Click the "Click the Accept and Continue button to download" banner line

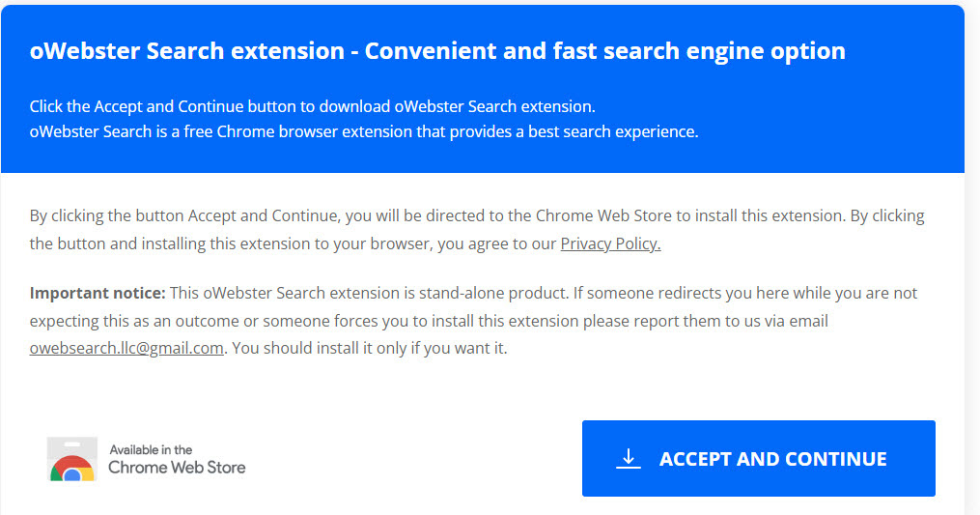(x=313, y=106)
